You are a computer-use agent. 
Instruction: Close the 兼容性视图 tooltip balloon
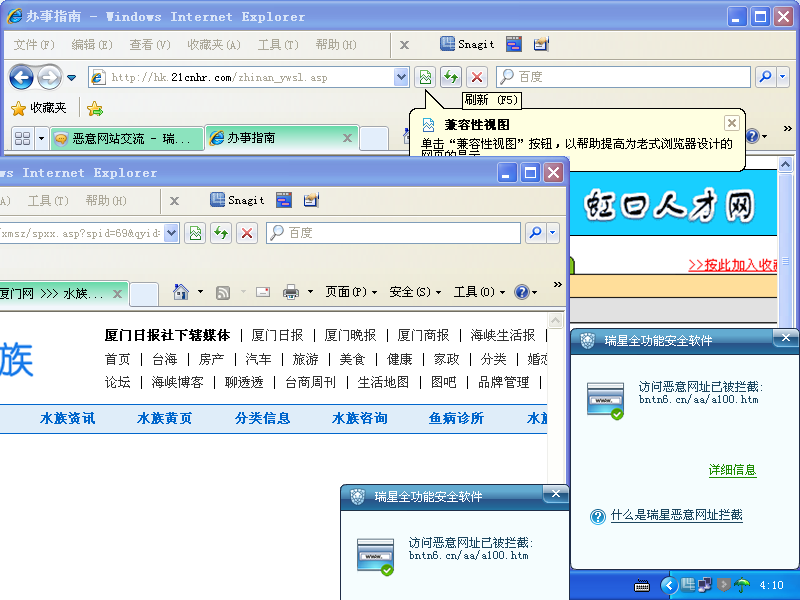click(x=732, y=123)
